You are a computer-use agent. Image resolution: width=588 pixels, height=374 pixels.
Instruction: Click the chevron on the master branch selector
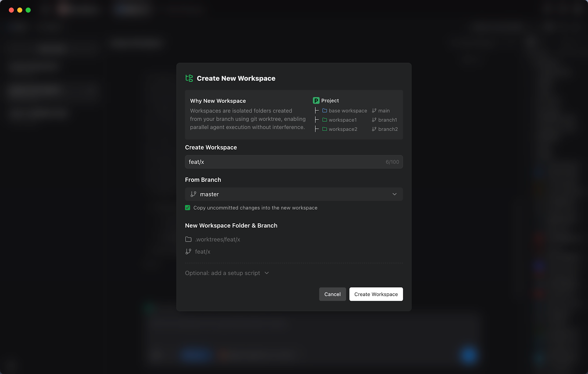pyautogui.click(x=394, y=194)
